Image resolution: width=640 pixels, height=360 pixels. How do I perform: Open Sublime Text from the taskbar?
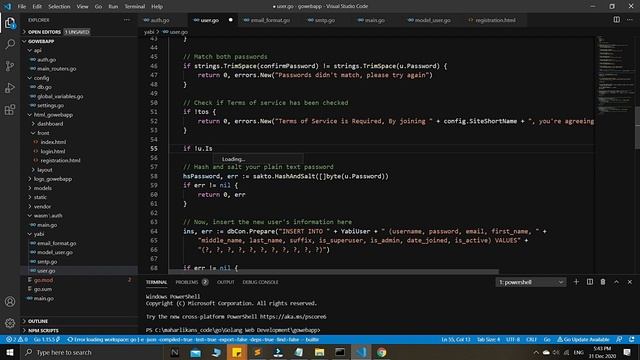[258, 352]
